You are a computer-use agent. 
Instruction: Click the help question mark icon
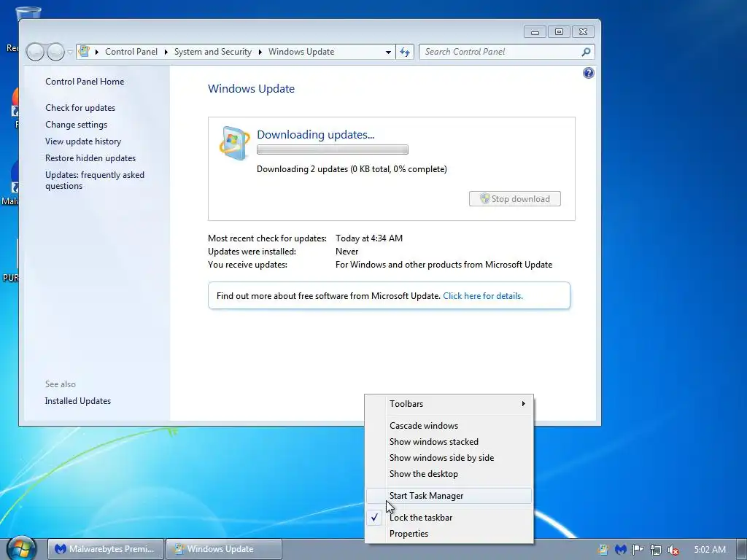[x=589, y=73]
